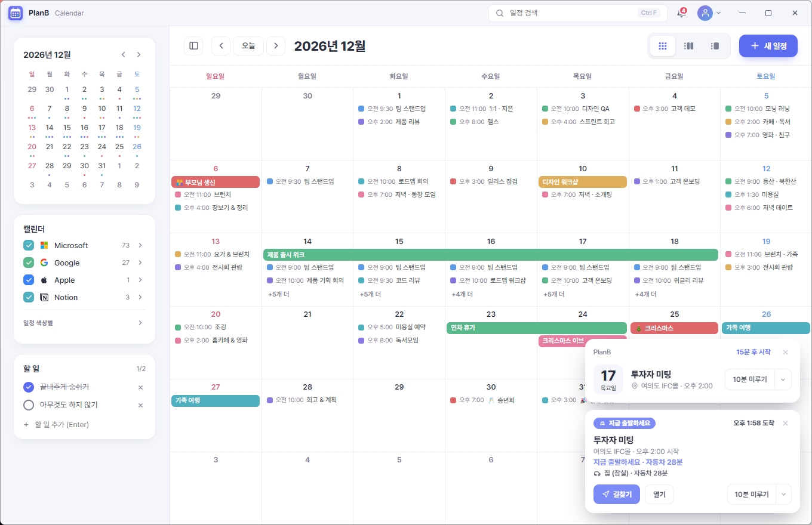This screenshot has height=525, width=812.
Task: Toggle Google calendar checkbox
Action: (x=29, y=262)
